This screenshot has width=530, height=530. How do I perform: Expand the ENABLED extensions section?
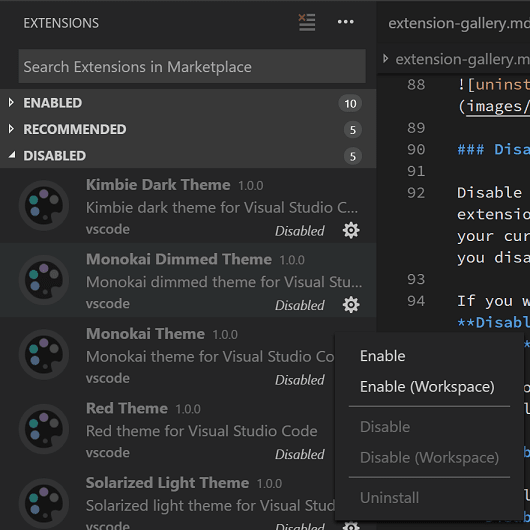pos(11,102)
